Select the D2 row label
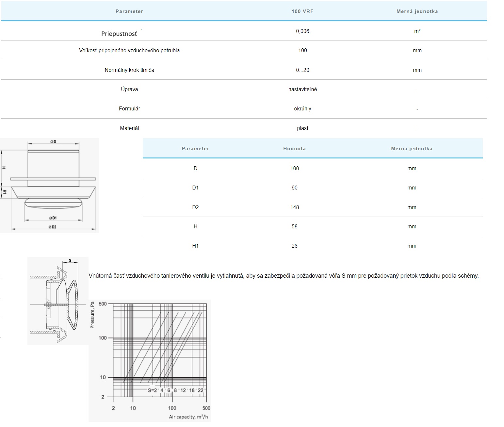 (195, 207)
